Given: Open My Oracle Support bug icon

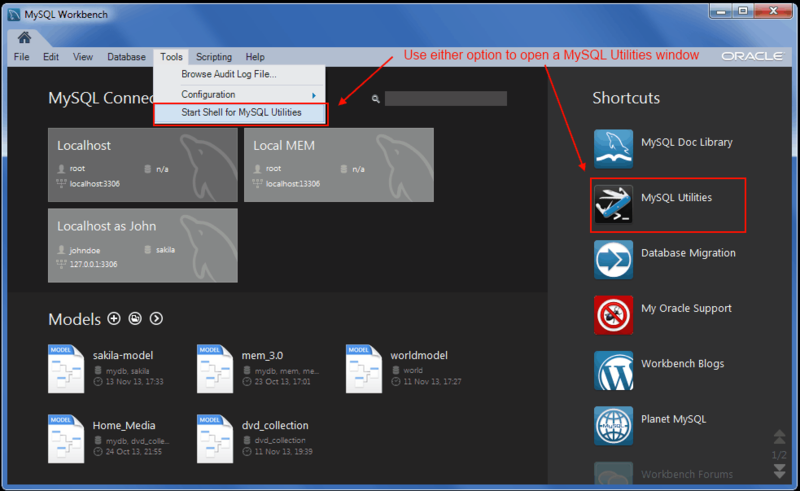Looking at the screenshot, I should 613,315.
